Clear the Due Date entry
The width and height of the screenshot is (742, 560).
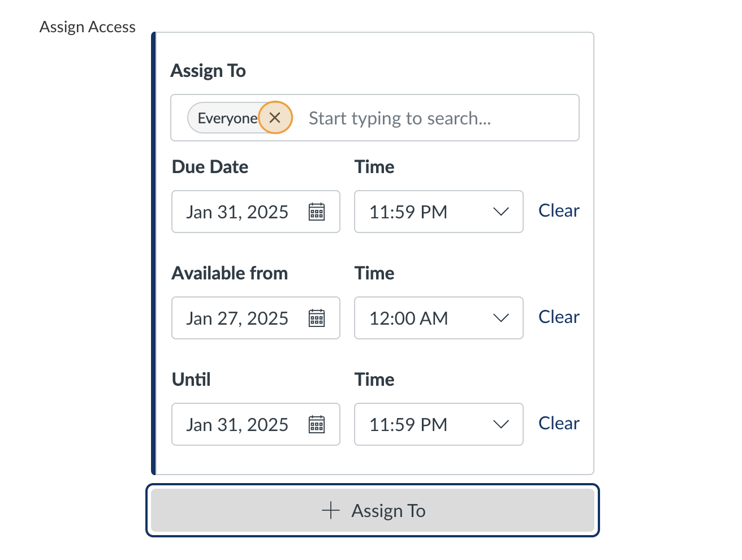tap(559, 210)
